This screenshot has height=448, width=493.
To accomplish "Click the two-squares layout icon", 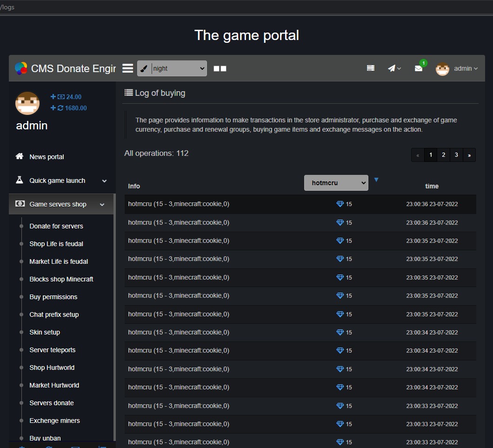I will tap(220, 68).
